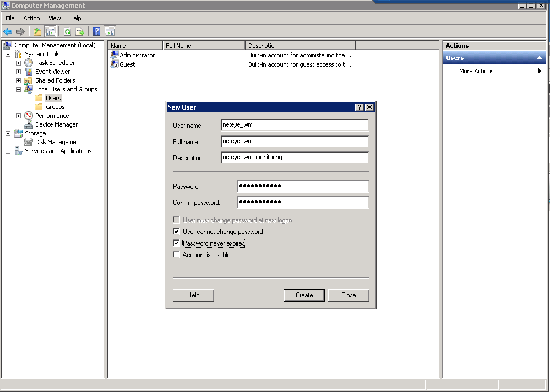This screenshot has width=550, height=392.
Task: Expand the Event Viewer node
Action: (x=19, y=72)
